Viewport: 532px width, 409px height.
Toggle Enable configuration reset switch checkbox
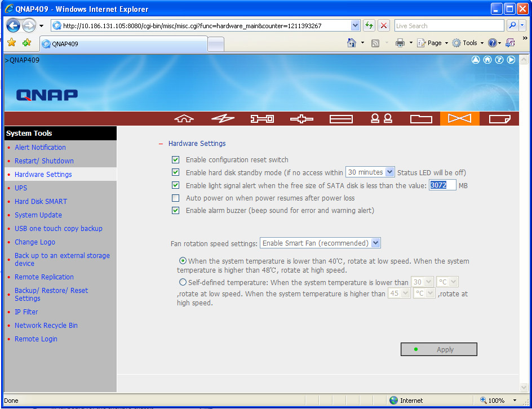point(175,159)
